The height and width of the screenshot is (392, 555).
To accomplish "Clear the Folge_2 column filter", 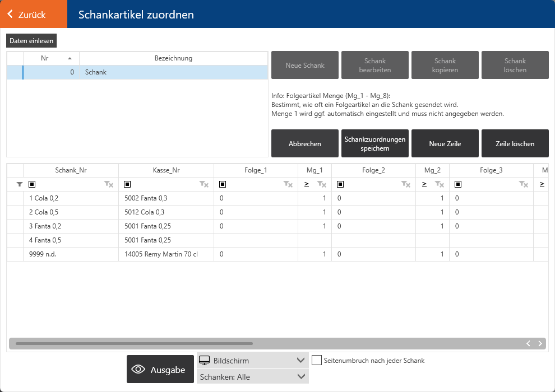I will point(406,184).
